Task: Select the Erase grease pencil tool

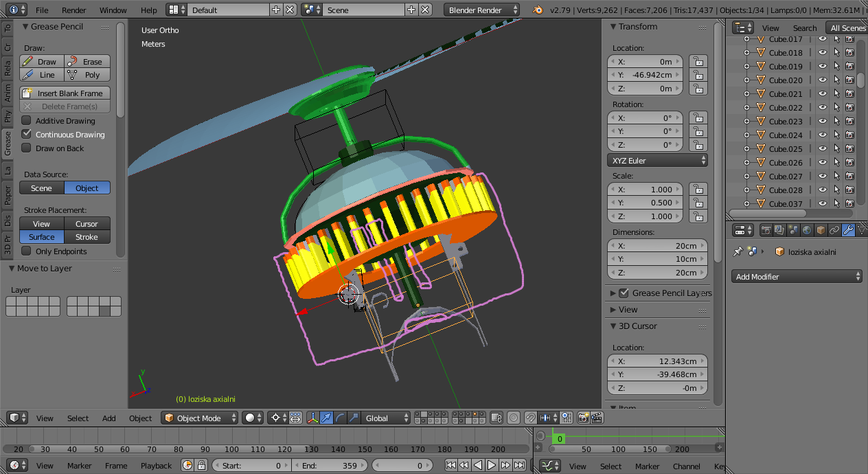Action: click(87, 62)
